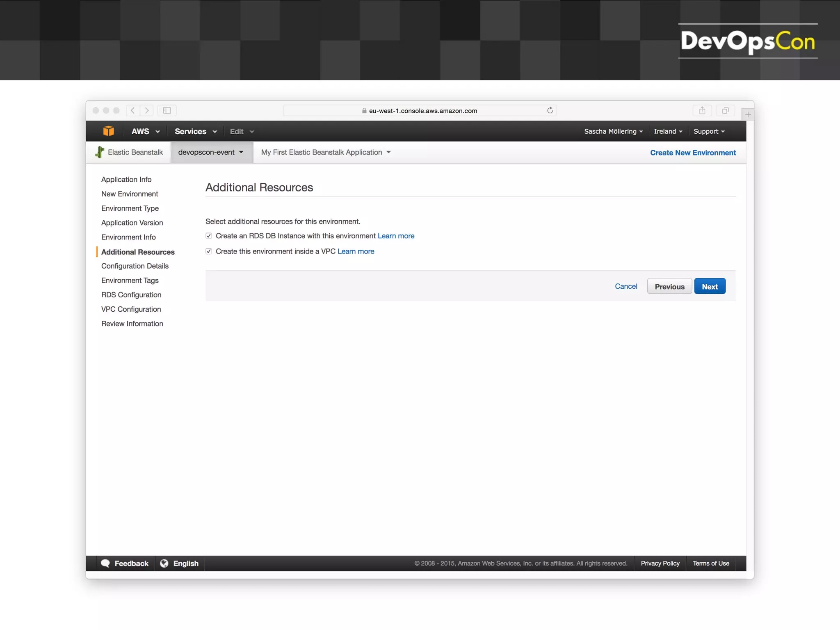Click the Elastic Beanstalk plant icon
The width and height of the screenshot is (840, 630).
100,152
